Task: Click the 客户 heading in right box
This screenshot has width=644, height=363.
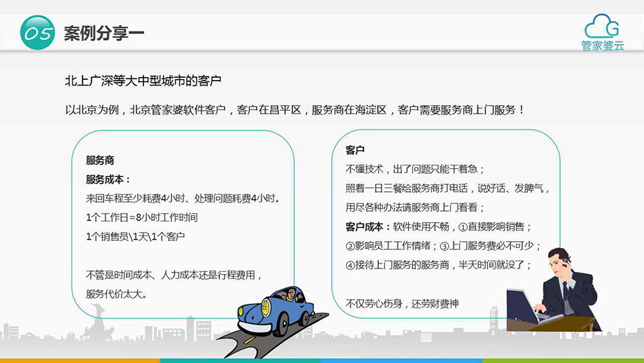Action: point(355,150)
